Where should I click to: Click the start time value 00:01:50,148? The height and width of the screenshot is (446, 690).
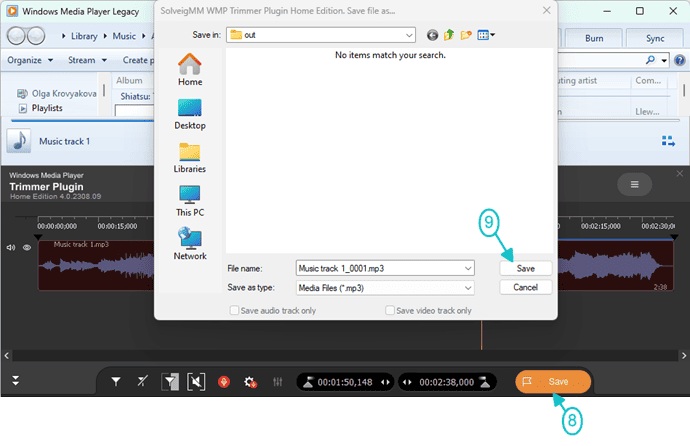345,382
